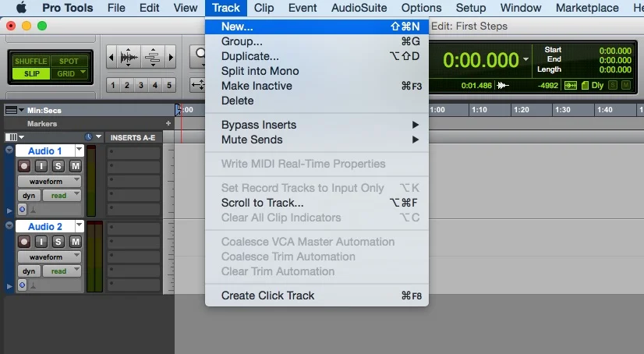644x354 pixels.
Task: Mute the Audio 2 track
Action: pos(75,242)
